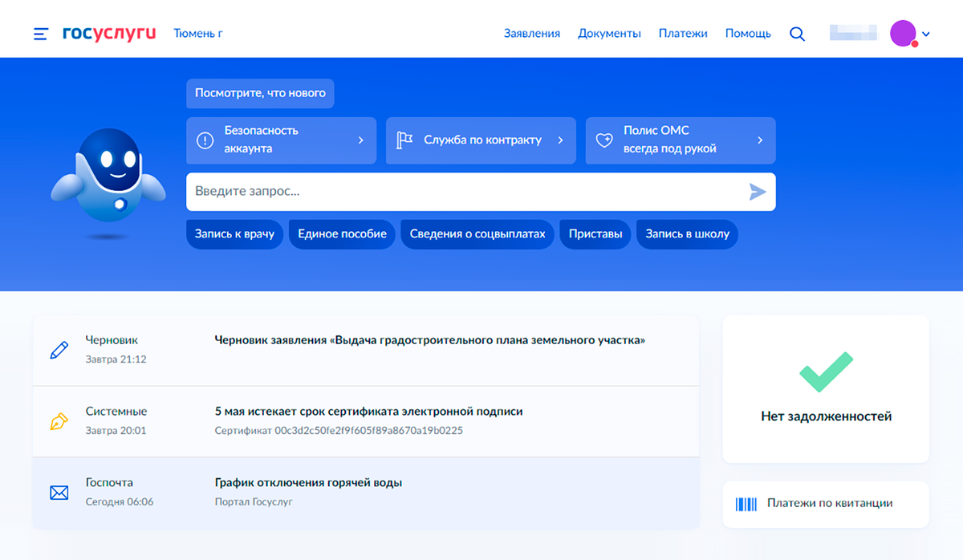
Task: Click the envelope icon of Госпочта row
Action: [59, 493]
